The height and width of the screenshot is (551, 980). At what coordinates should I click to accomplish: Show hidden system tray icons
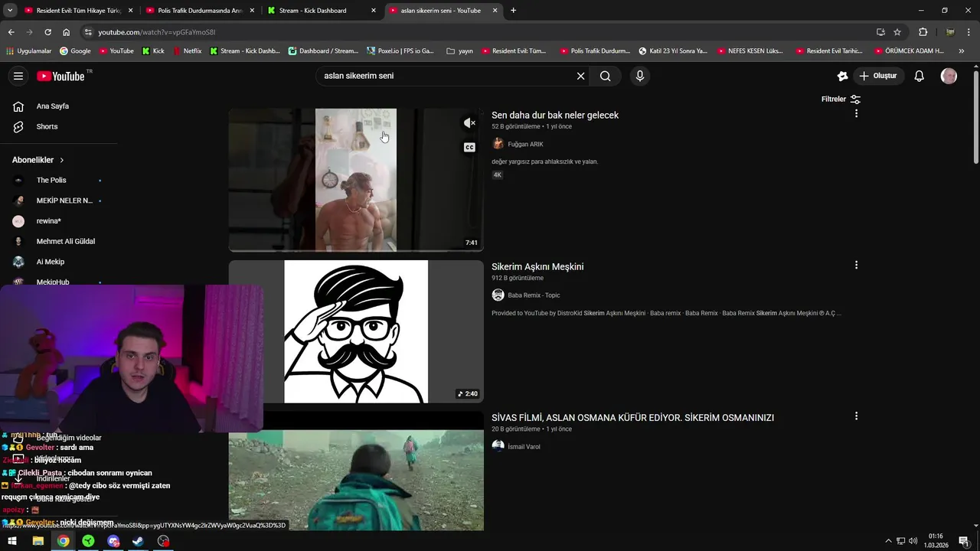tap(888, 541)
